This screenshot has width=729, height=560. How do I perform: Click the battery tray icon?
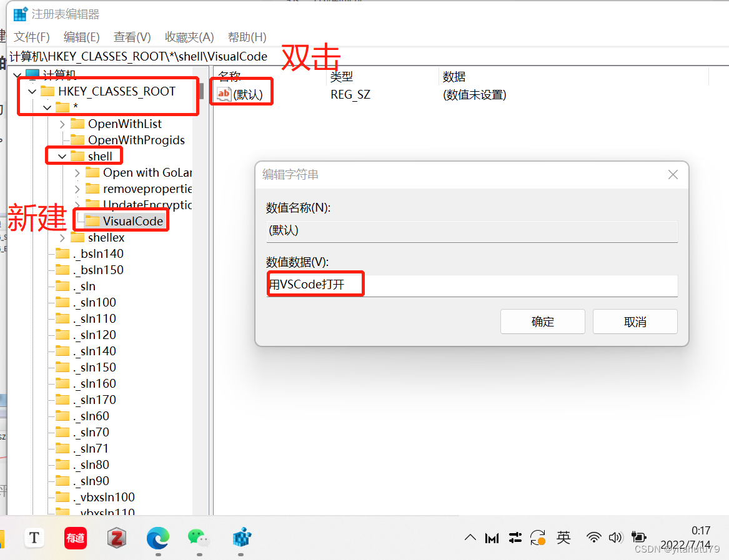tap(639, 538)
